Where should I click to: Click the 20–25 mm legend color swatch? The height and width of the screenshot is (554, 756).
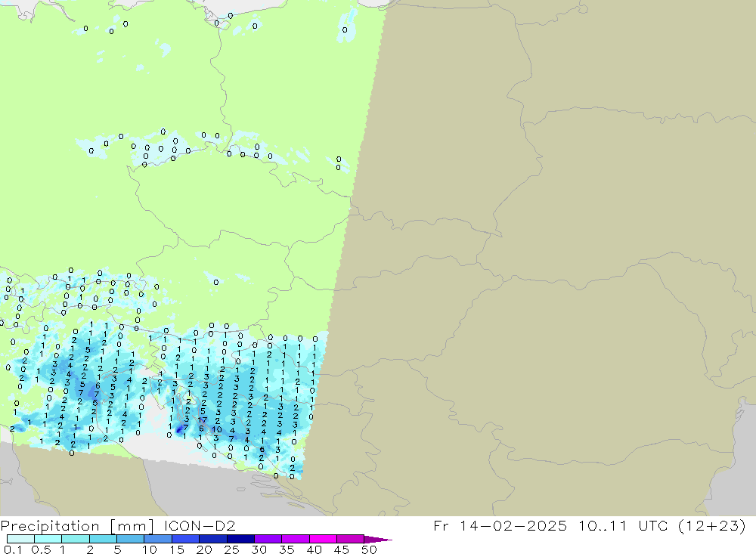[213, 539]
